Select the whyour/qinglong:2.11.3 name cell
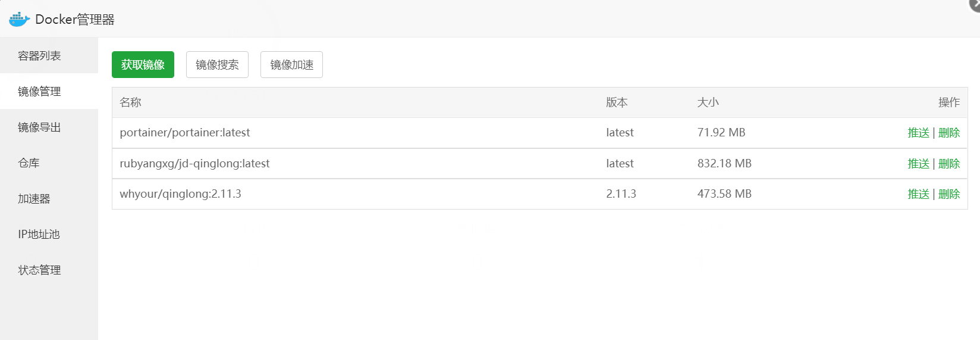 tap(180, 194)
